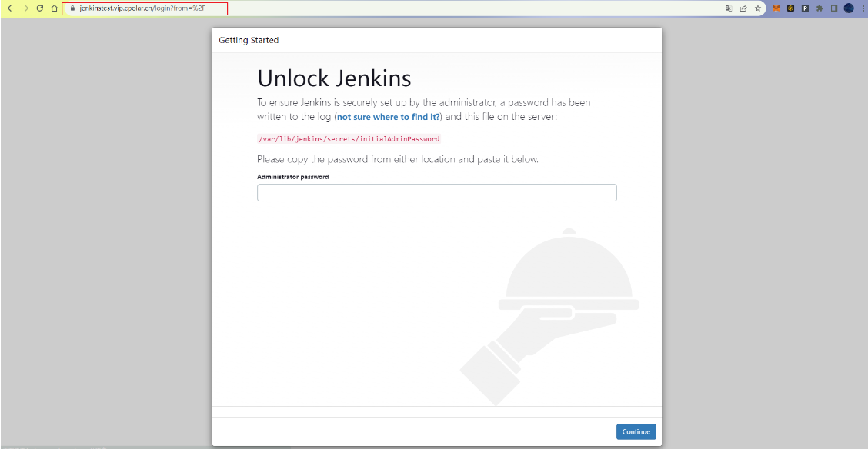Go to the browser home page
The image size is (868, 449).
[54, 8]
